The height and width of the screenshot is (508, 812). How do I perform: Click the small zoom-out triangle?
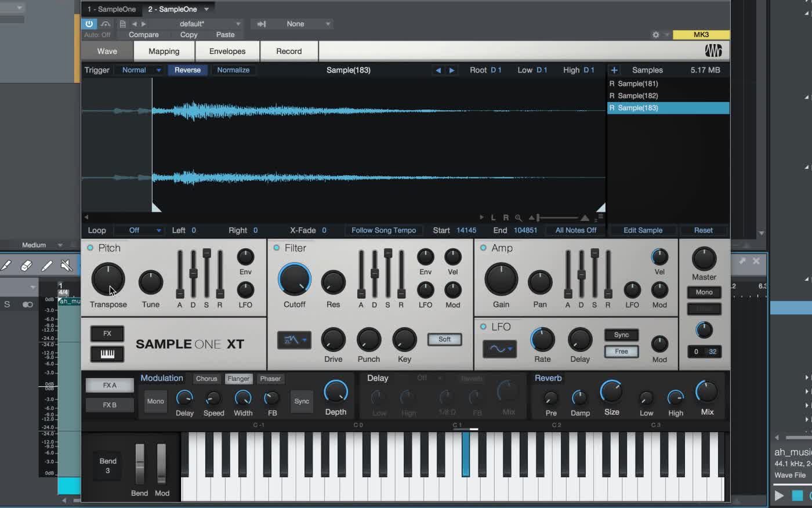[x=531, y=218]
